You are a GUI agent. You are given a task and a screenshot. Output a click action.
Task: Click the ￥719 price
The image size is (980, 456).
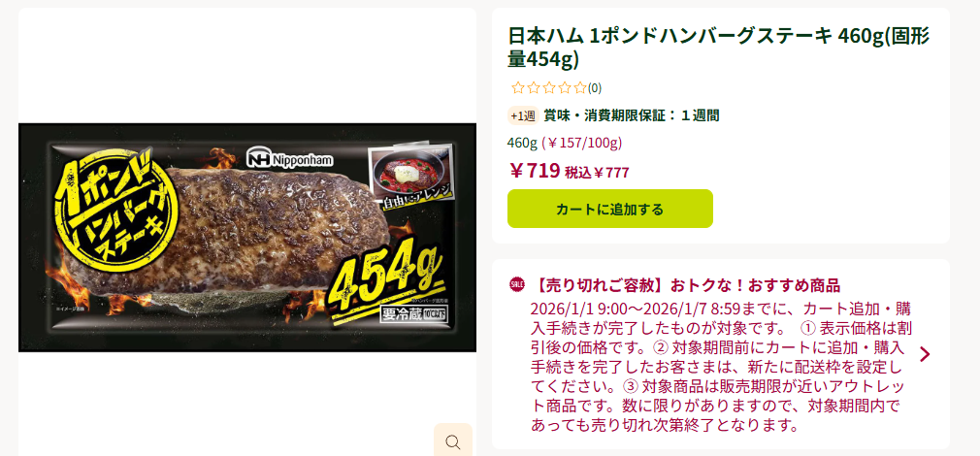click(x=535, y=171)
